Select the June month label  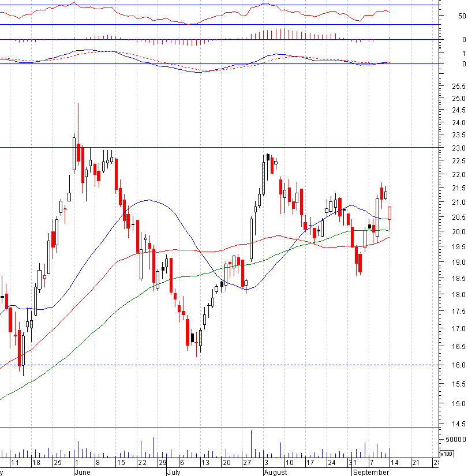[x=83, y=473]
